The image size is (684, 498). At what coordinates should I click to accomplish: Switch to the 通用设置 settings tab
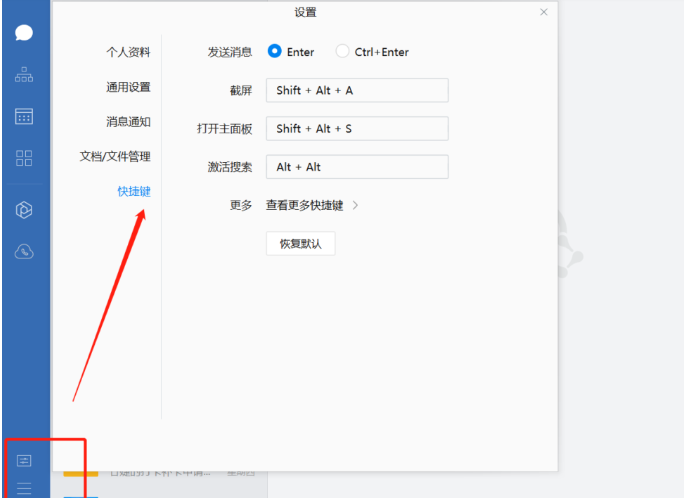[128, 87]
